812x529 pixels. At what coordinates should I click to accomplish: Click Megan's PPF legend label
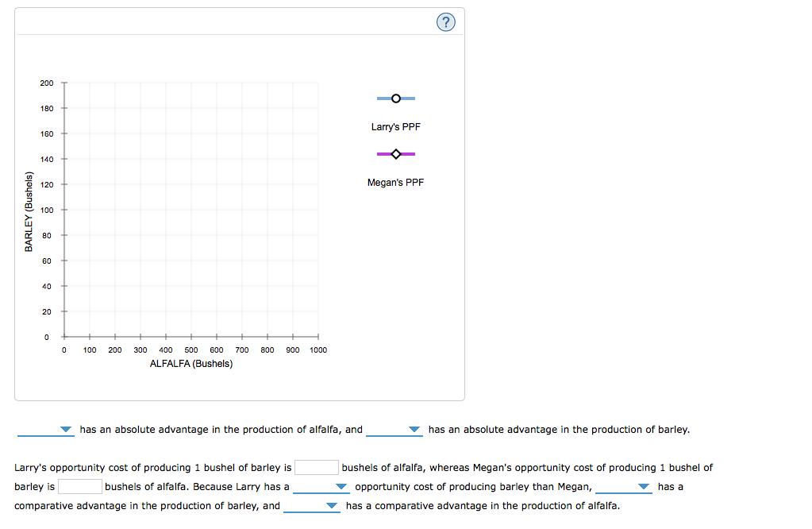coord(395,183)
